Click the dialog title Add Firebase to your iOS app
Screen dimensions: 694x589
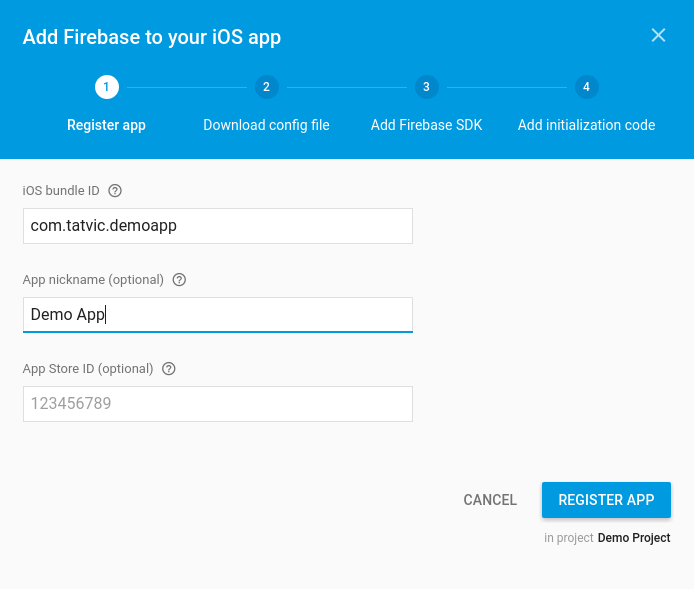152,37
